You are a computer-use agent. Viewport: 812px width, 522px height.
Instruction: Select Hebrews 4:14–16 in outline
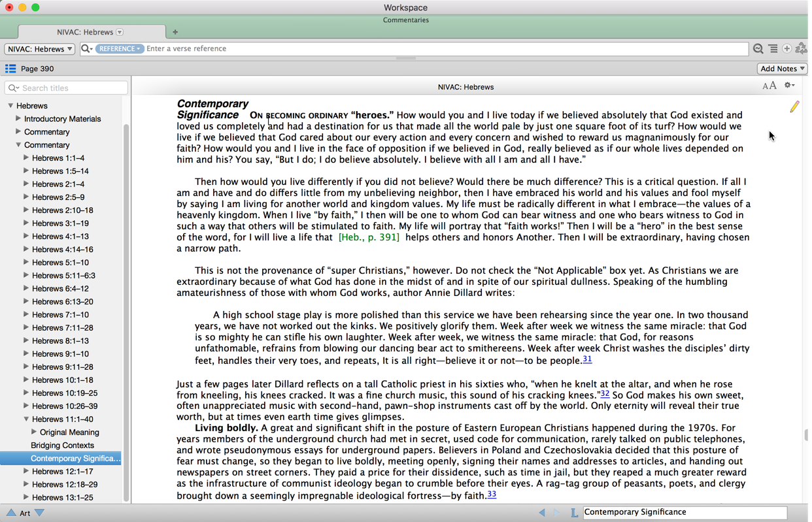coord(63,250)
